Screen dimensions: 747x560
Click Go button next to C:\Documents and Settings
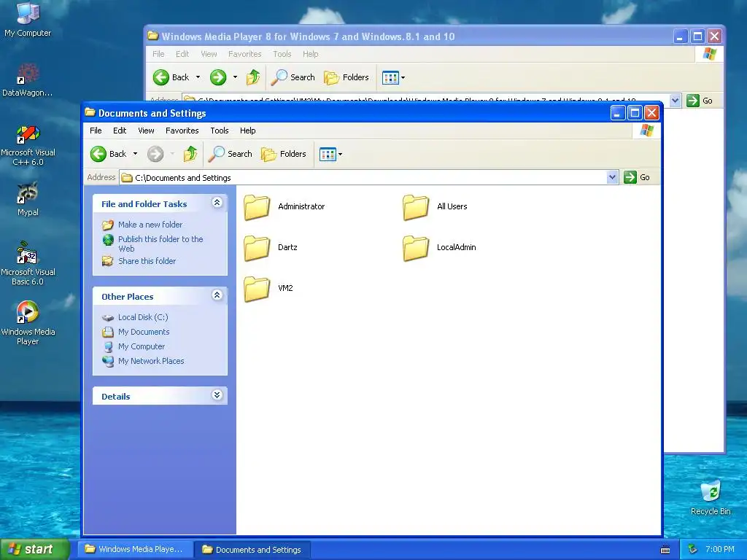point(637,177)
